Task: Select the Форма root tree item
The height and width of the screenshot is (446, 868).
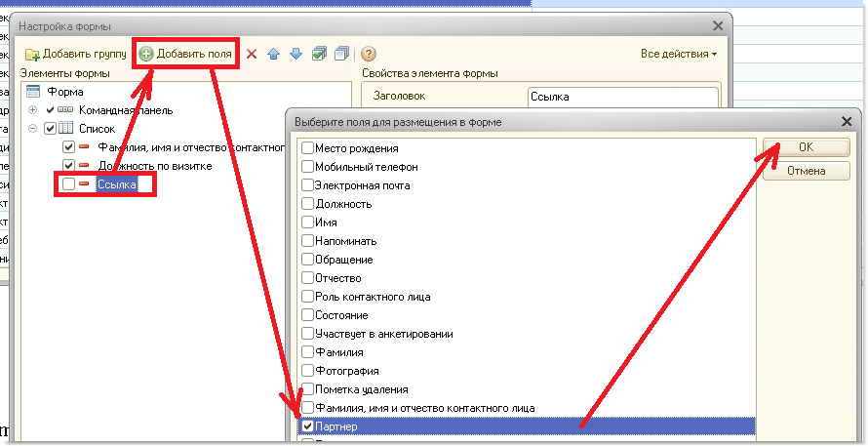Action: click(64, 92)
